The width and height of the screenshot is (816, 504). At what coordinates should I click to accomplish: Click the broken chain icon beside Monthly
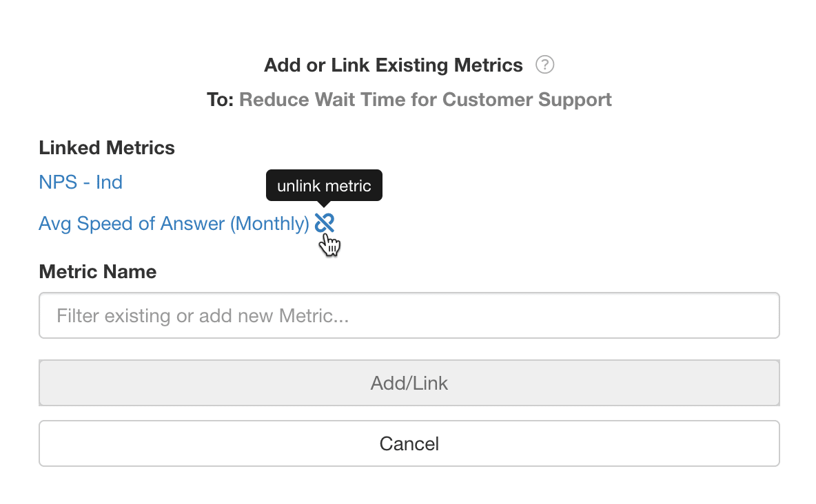[324, 223]
